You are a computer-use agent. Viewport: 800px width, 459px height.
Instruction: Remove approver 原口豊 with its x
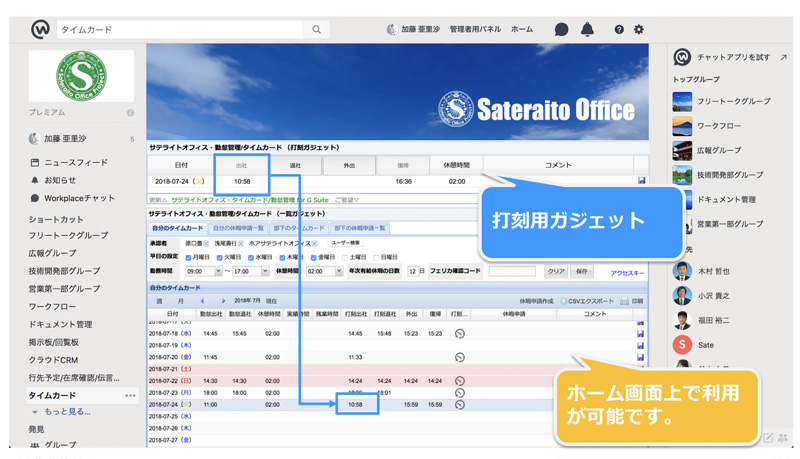(206, 244)
